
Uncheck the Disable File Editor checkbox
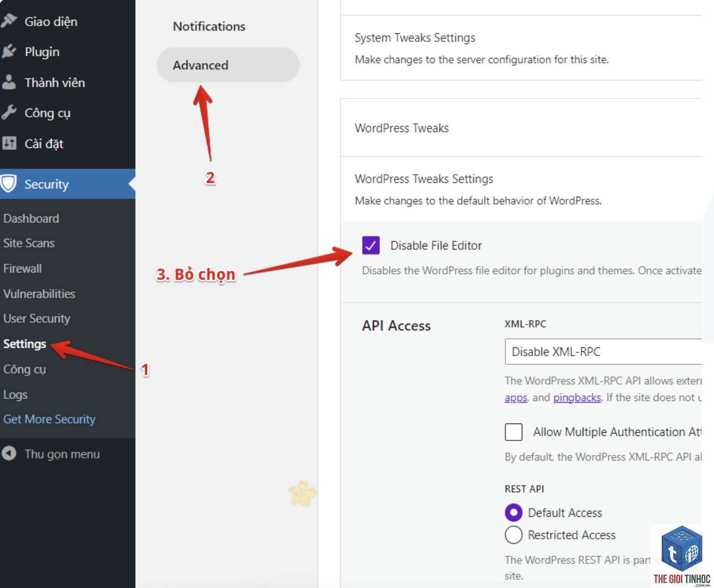pos(370,245)
